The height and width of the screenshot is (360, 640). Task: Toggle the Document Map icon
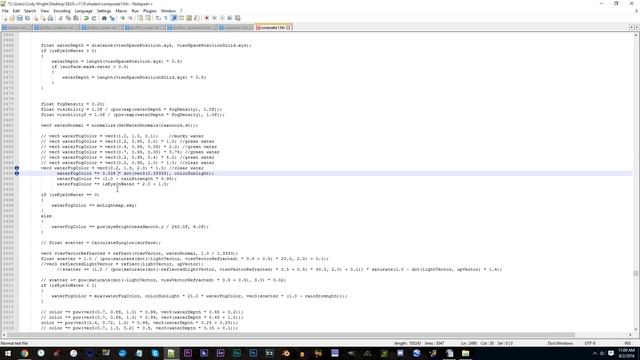[189, 18]
